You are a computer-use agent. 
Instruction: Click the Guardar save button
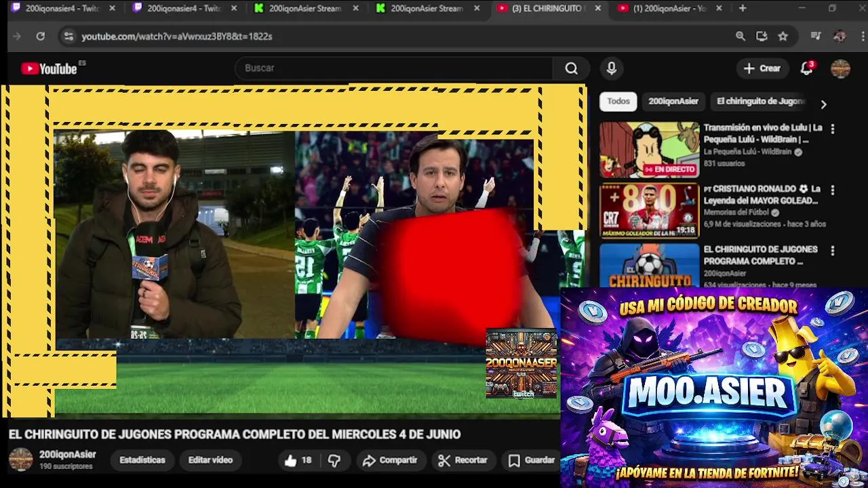point(532,460)
